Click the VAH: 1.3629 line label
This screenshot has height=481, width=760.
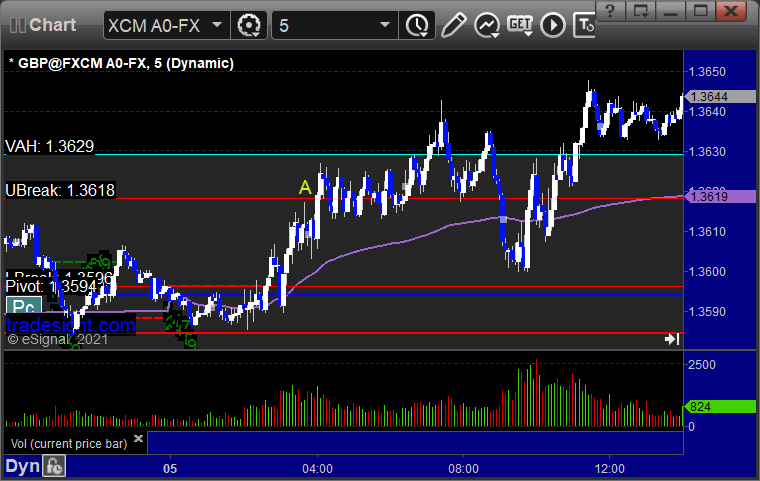(49, 146)
